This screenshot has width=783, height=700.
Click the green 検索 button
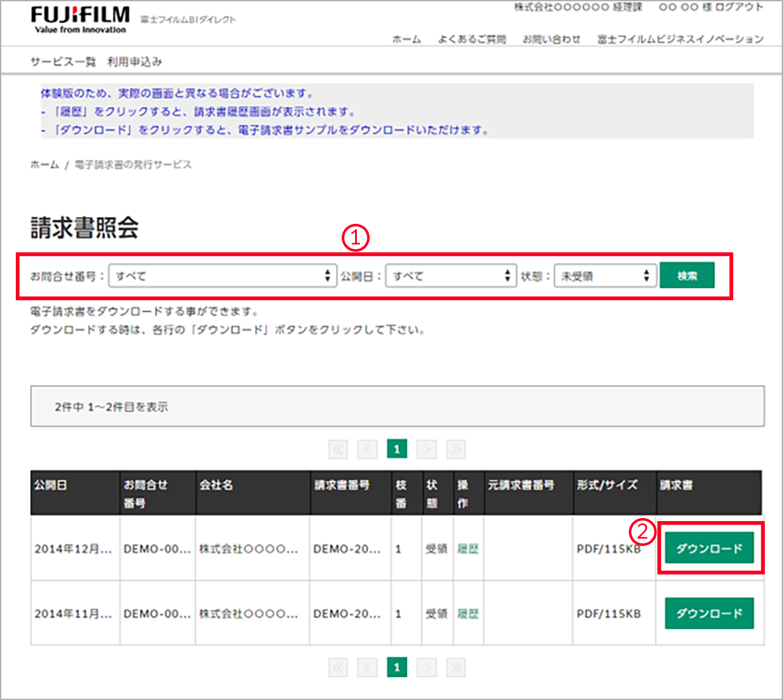[x=687, y=275]
